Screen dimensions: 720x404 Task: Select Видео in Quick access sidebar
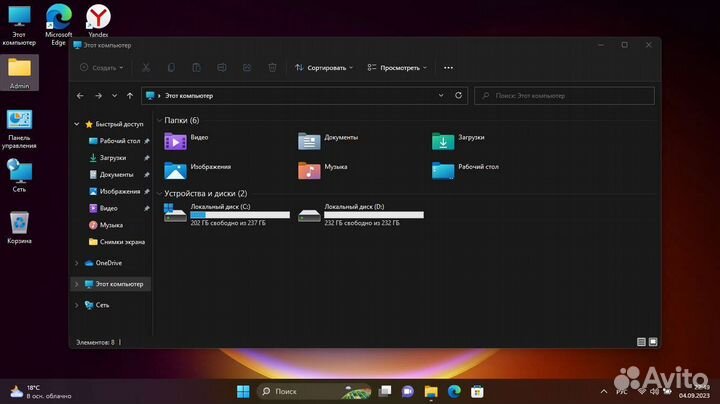click(x=119, y=208)
